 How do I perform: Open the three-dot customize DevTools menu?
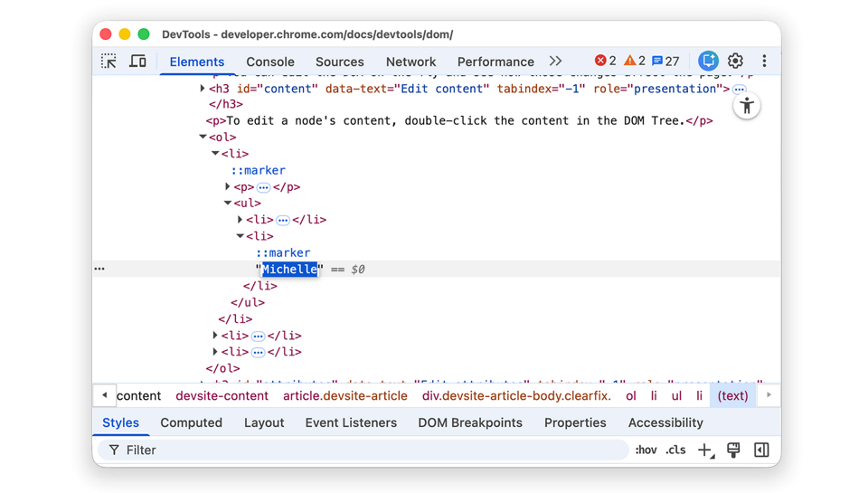764,61
